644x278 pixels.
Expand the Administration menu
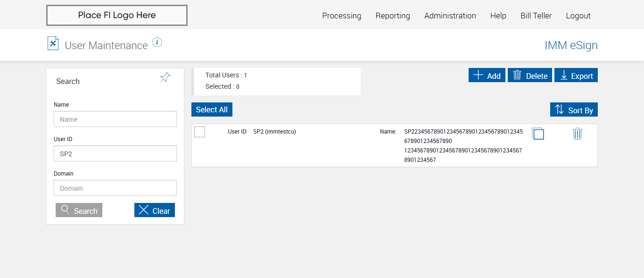tap(450, 16)
